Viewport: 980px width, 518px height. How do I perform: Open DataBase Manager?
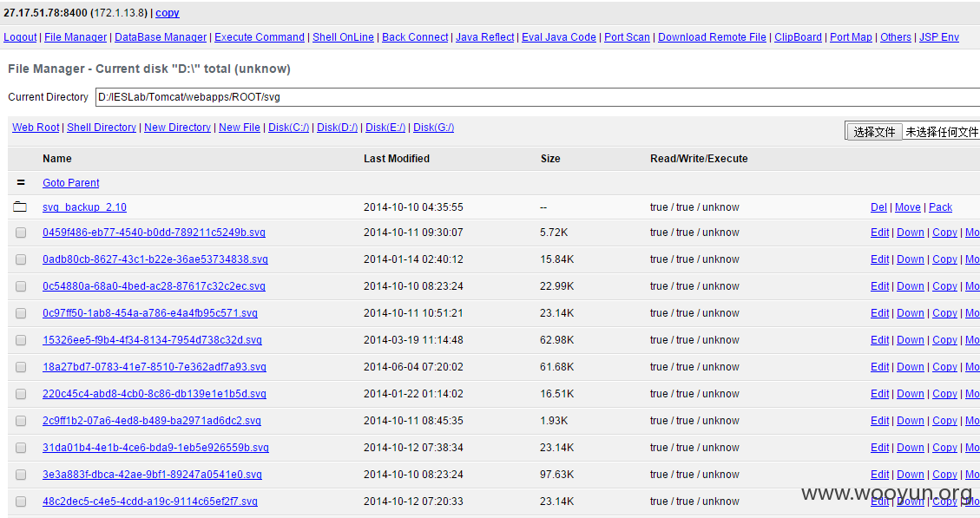coord(161,36)
